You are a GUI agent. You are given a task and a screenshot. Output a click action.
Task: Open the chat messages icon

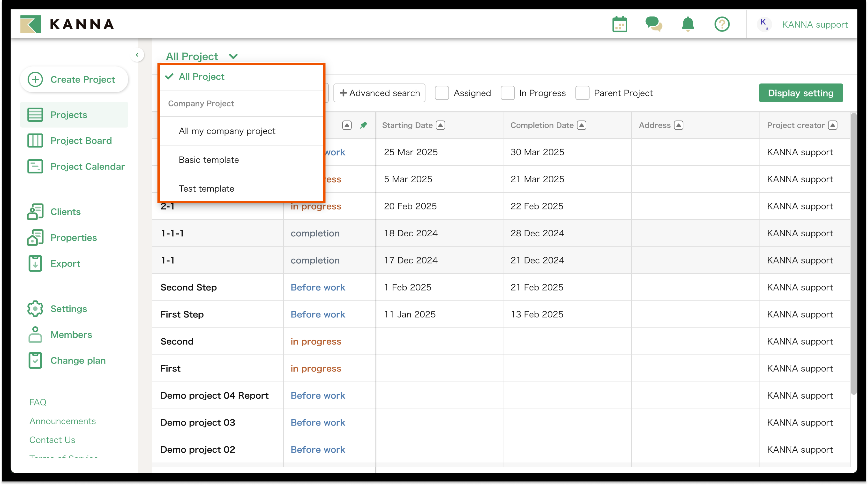(x=653, y=24)
